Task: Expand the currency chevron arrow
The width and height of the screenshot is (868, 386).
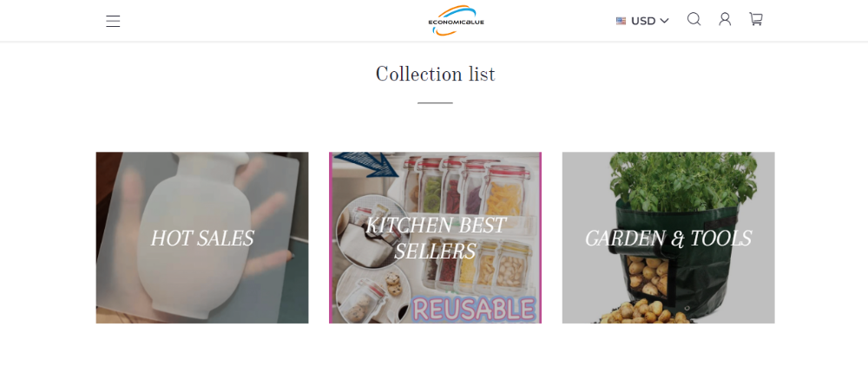Action: pyautogui.click(x=664, y=21)
